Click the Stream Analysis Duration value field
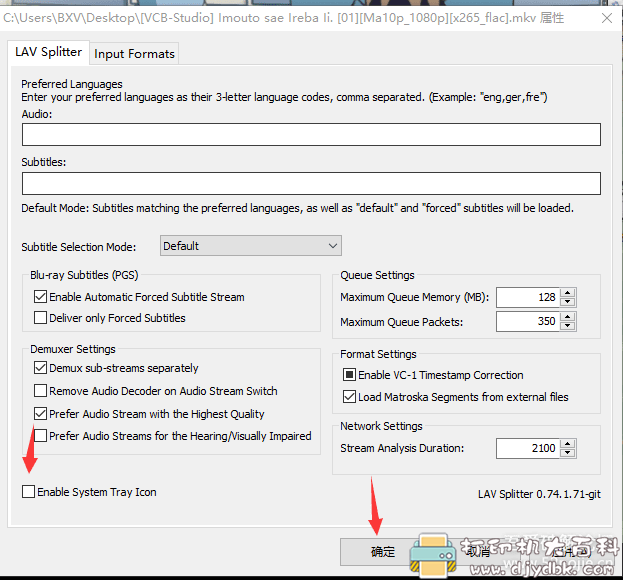The width and height of the screenshot is (623, 580). [528, 449]
